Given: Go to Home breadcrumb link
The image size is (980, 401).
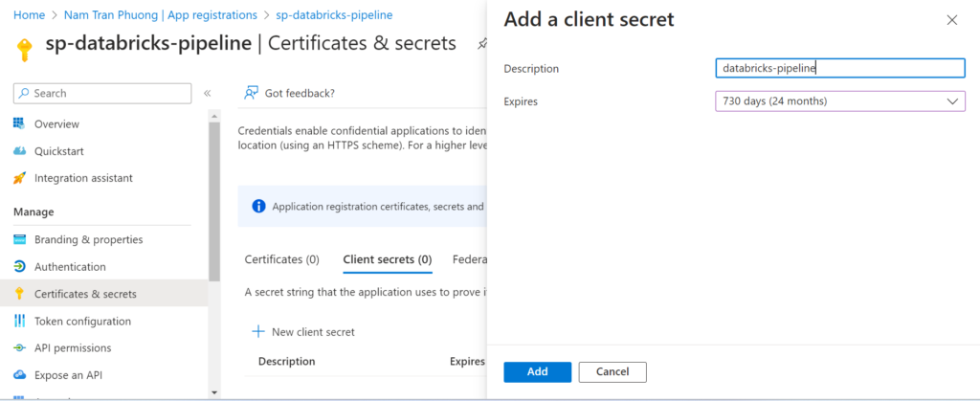Looking at the screenshot, I should pyautogui.click(x=30, y=15).
